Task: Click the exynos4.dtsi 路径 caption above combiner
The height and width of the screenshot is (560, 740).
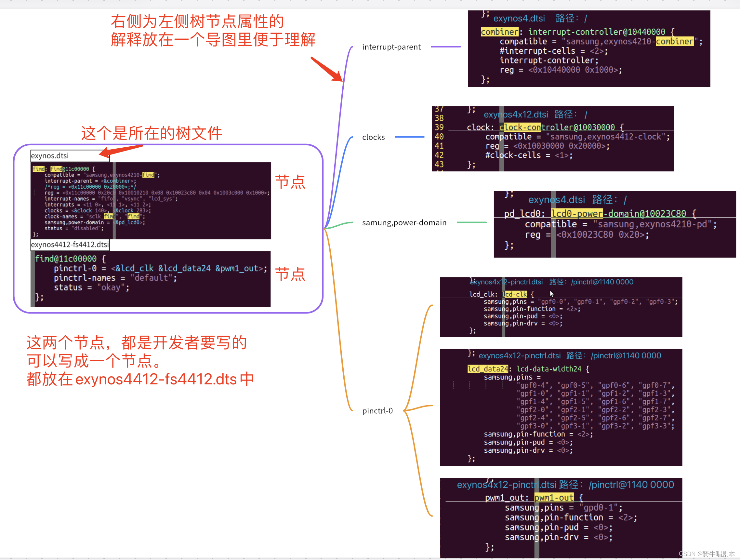Action: (x=540, y=19)
